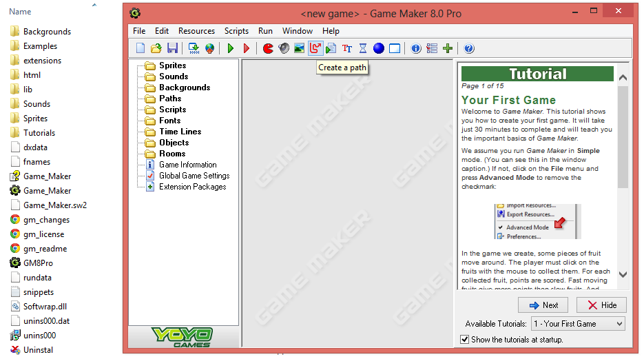
Task: Save the game using the floppy disk icon
Action: 172,48
